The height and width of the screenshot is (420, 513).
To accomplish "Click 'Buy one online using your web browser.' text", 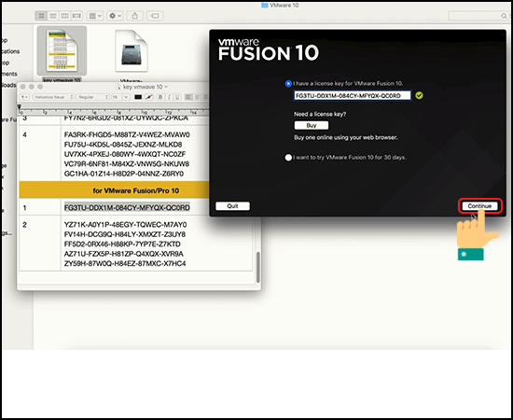I will [x=346, y=137].
